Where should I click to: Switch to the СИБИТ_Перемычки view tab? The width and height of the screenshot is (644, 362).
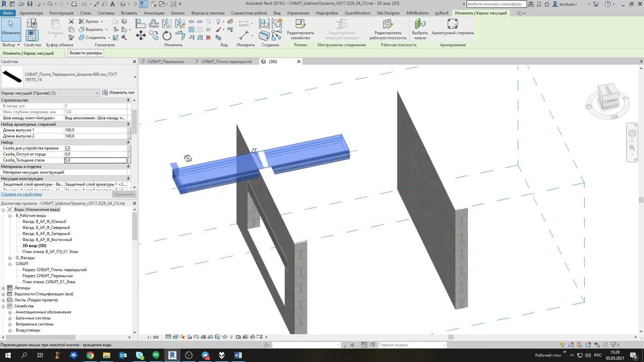click(x=166, y=61)
